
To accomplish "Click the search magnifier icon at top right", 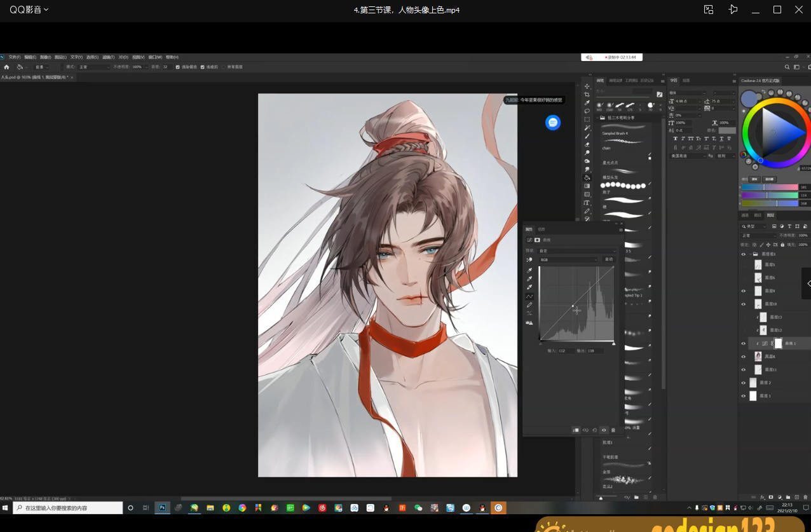I will 787,67.
